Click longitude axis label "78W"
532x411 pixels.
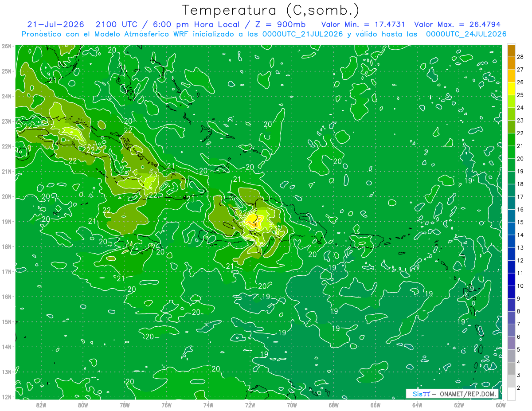click(x=125, y=404)
